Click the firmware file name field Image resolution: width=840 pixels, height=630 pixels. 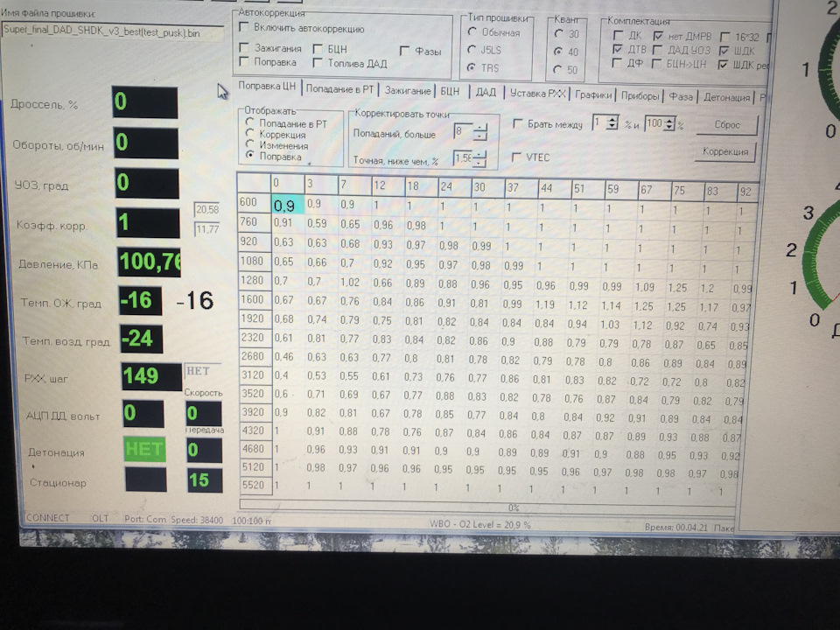tap(113, 32)
